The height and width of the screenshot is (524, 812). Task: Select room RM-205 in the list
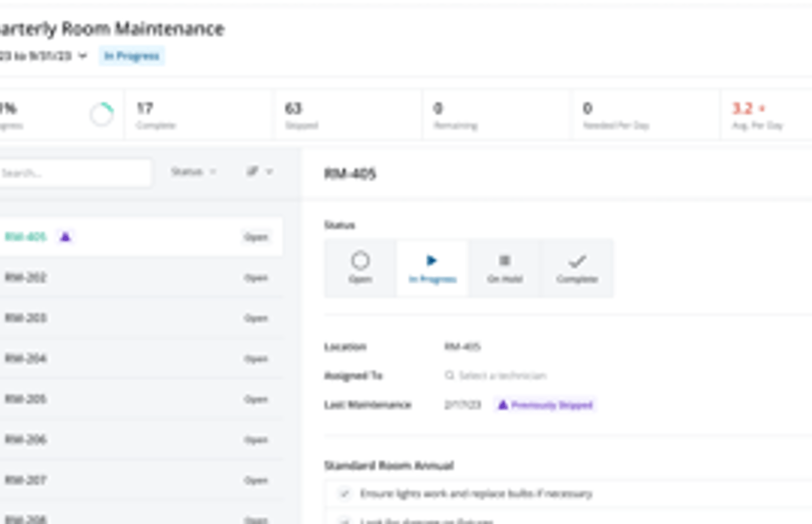point(141,399)
